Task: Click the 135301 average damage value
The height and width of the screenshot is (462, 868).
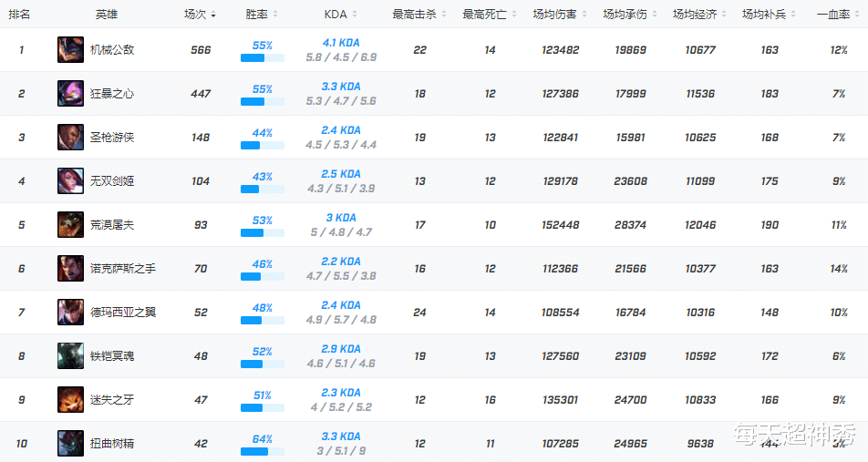Action: [560, 399]
